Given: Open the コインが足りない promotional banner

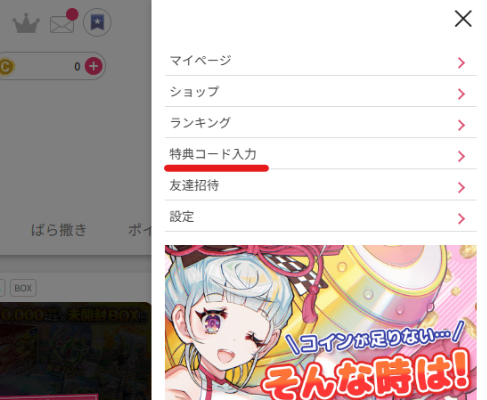Looking at the screenshot, I should pyautogui.click(x=321, y=322).
